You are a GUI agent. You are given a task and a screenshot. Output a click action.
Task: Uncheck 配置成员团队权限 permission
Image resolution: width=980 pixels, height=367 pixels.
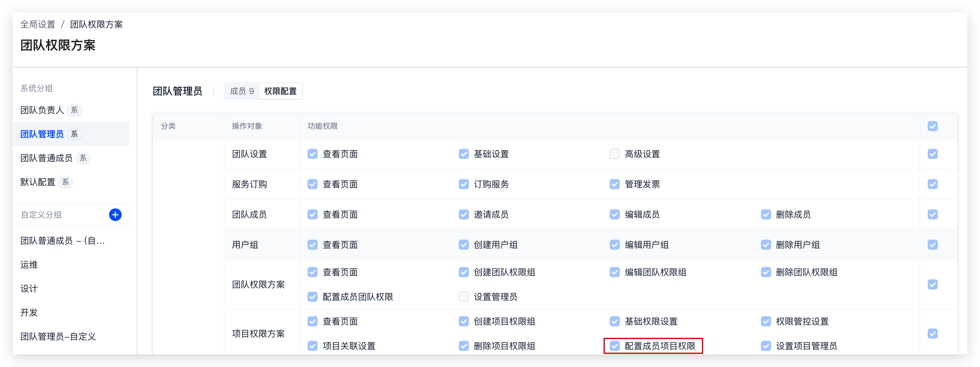click(x=312, y=297)
